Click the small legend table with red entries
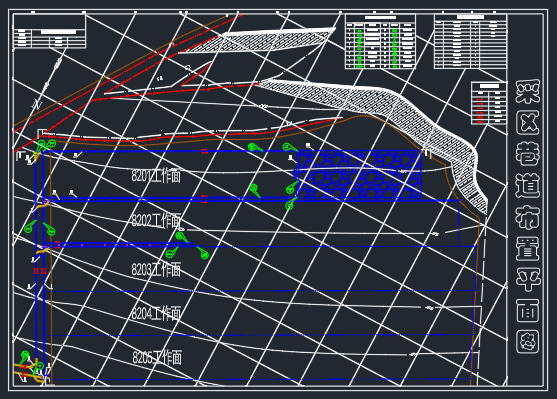 coord(488,103)
